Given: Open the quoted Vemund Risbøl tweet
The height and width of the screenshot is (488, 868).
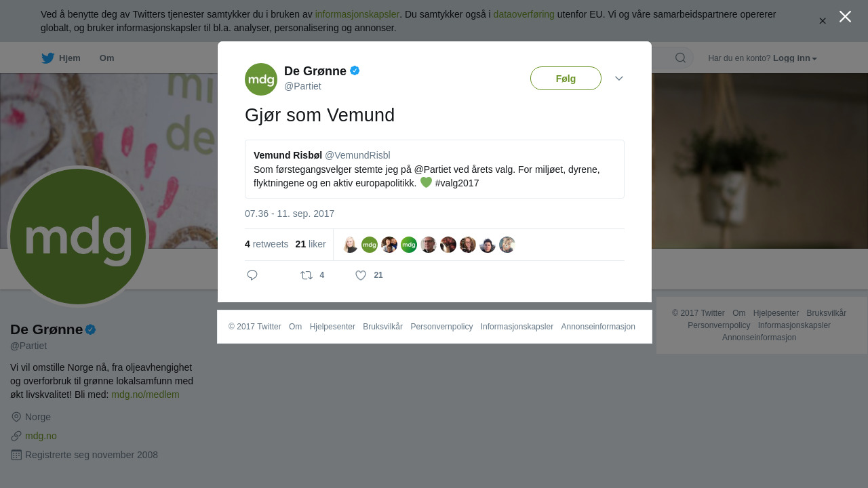Looking at the screenshot, I should 434,169.
